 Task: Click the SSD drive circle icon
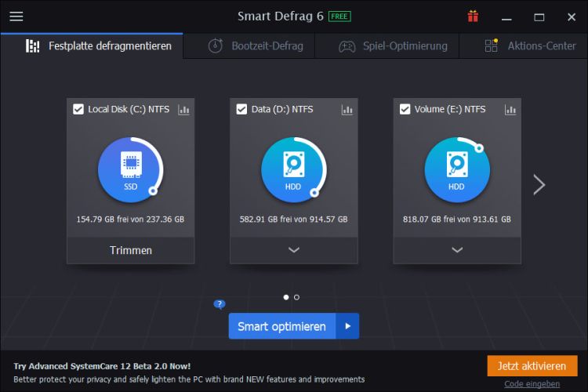pyautogui.click(x=130, y=168)
